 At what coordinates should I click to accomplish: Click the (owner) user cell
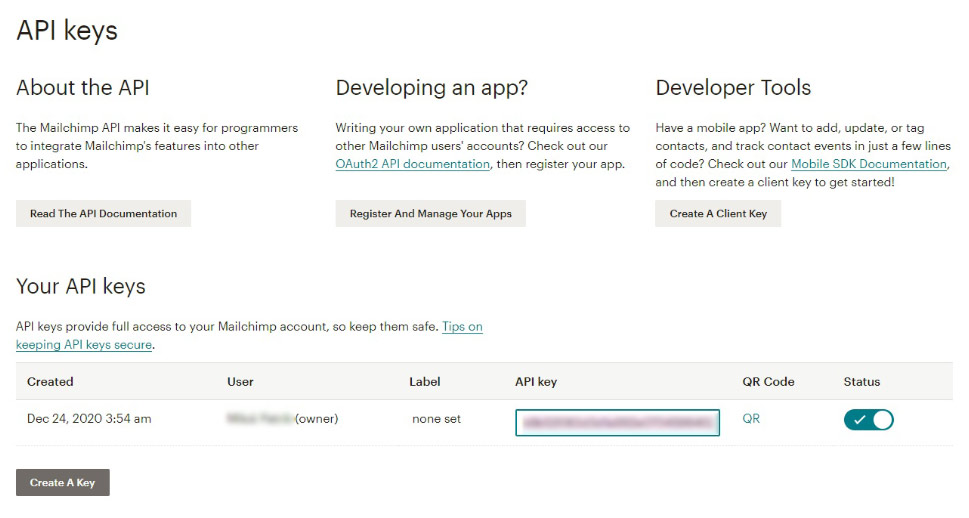282,418
